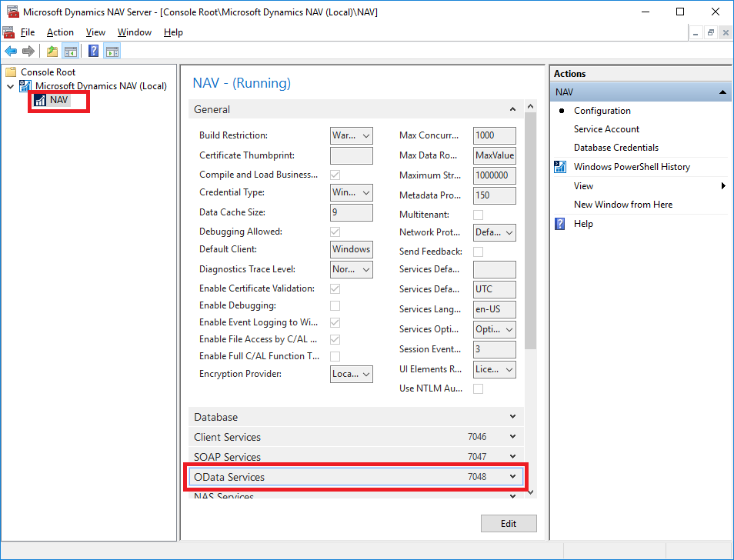Open the Window menu
Image resolution: width=734 pixels, height=560 pixels.
[135, 32]
